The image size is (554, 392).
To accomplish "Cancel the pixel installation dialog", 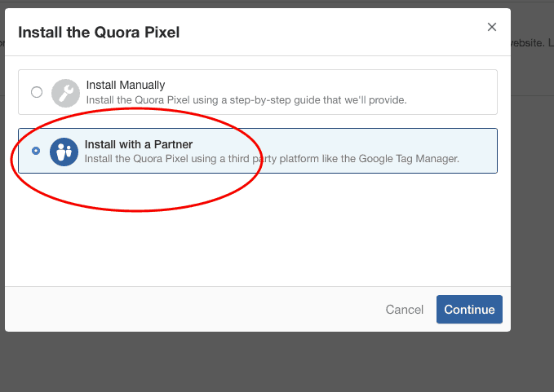I will click(x=404, y=310).
